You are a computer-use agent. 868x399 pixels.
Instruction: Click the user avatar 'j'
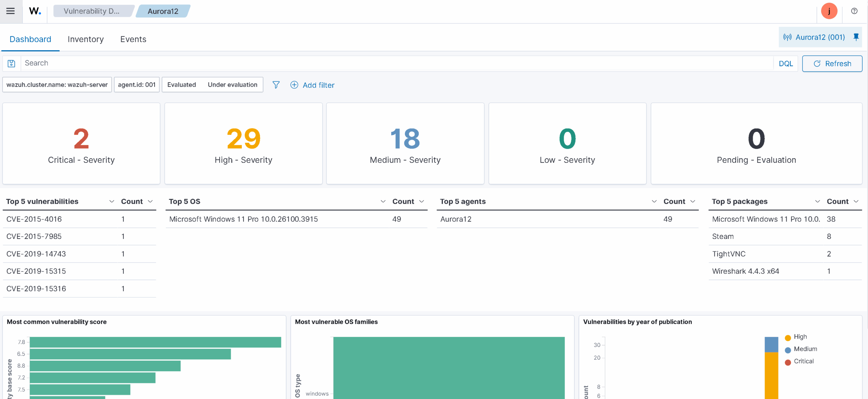829,11
